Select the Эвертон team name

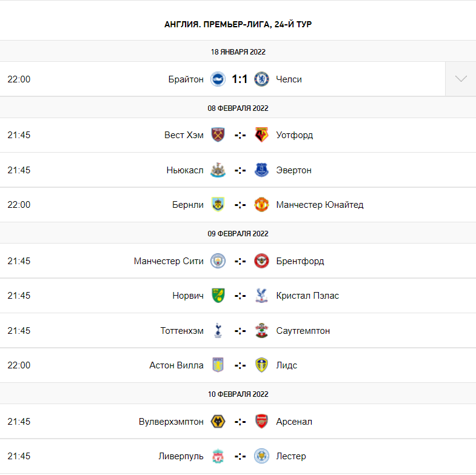293,170
